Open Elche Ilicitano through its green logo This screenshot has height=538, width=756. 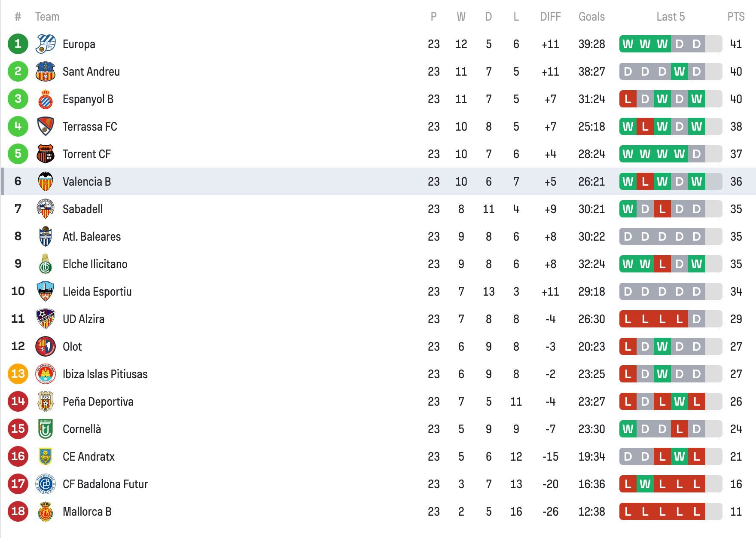tap(46, 264)
